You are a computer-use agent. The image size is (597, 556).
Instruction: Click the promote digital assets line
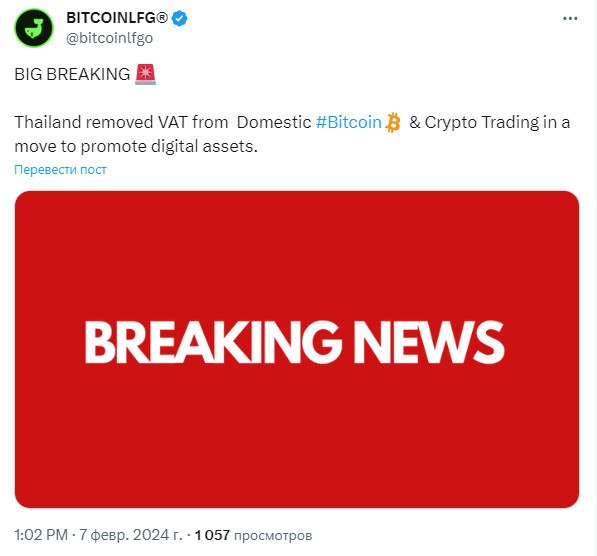point(169,146)
